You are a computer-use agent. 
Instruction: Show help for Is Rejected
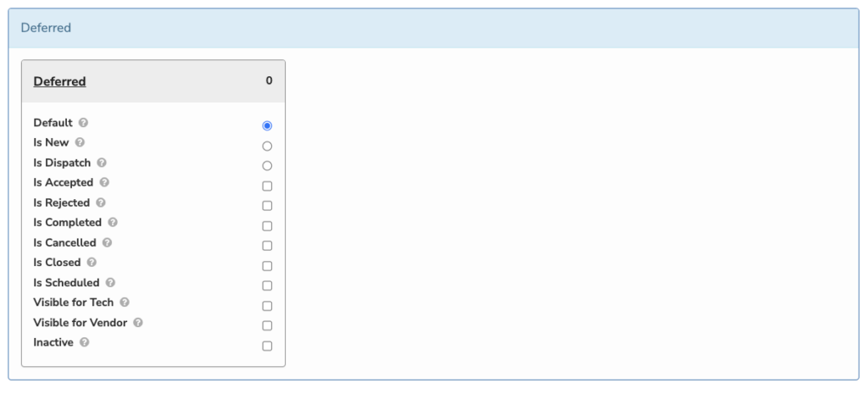100,203
